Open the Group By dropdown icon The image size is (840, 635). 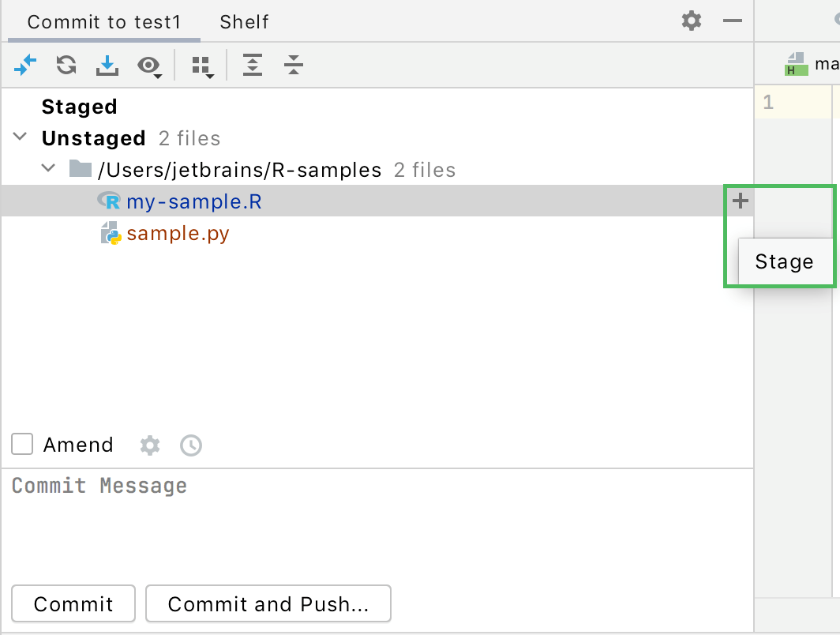202,65
